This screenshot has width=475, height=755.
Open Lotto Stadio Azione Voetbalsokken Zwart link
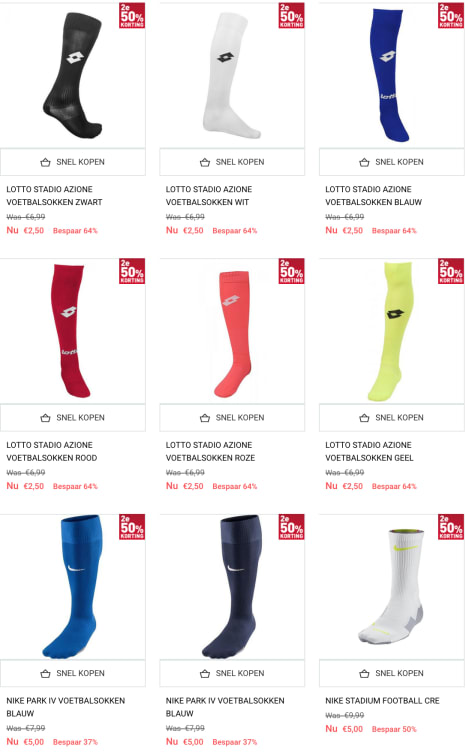tap(54, 196)
